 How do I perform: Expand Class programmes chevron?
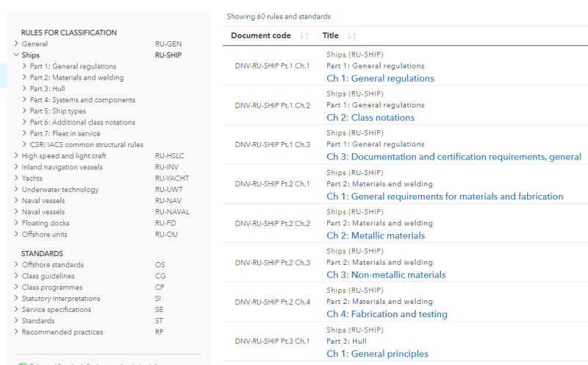[x=16, y=287]
